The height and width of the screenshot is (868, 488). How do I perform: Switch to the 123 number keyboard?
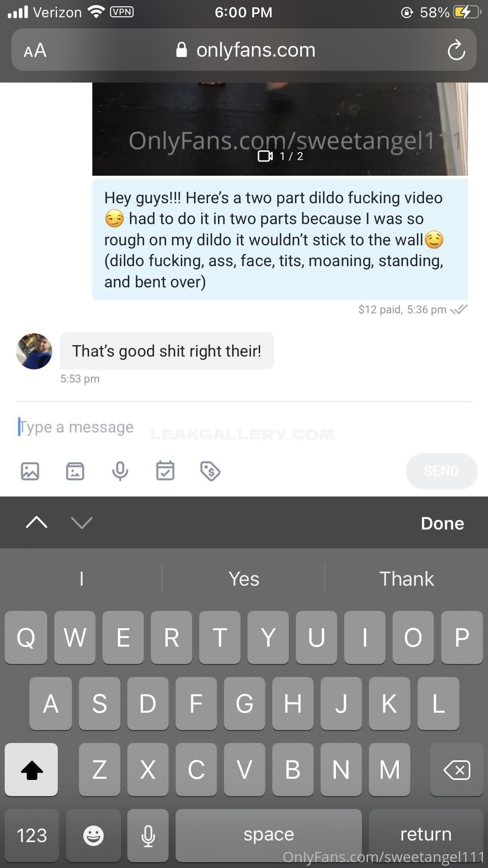[x=31, y=835]
